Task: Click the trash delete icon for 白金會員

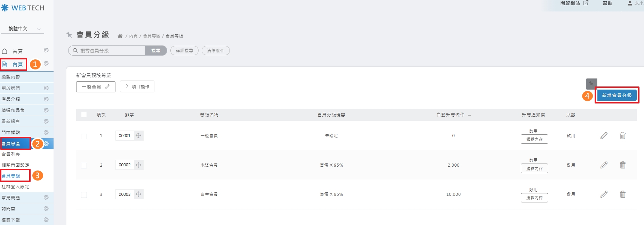Action: pyautogui.click(x=622, y=194)
